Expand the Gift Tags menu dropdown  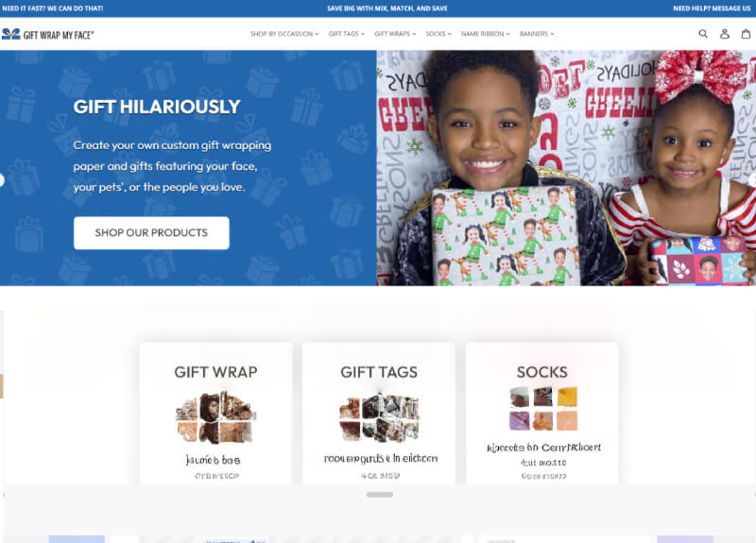(346, 34)
